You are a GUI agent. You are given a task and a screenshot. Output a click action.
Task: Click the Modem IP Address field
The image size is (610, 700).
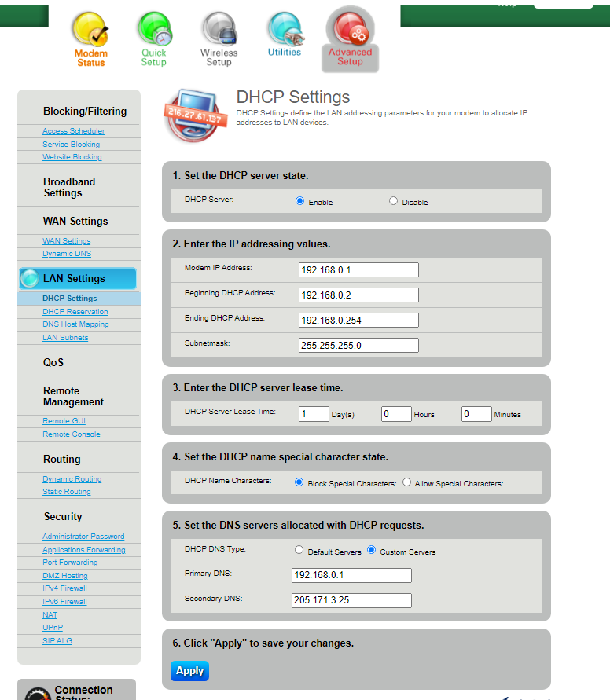pos(358,270)
